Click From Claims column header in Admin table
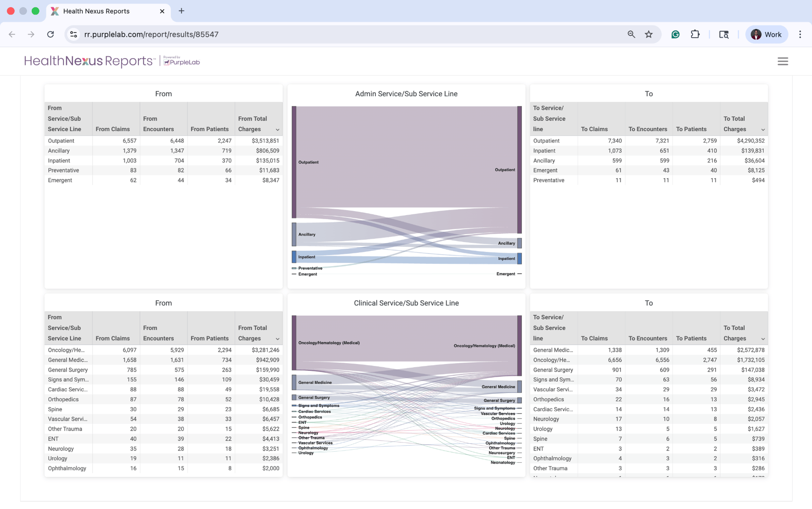This screenshot has width=812, height=509. (x=112, y=129)
